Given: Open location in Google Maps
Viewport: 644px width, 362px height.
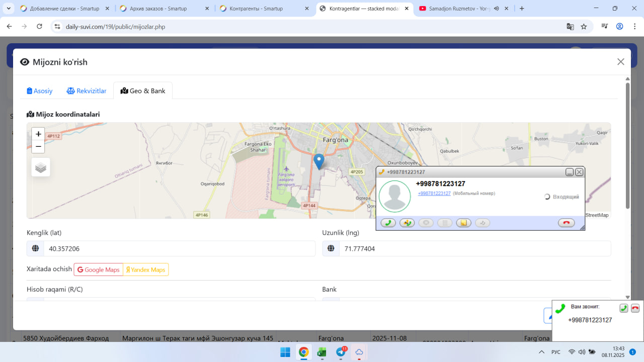Looking at the screenshot, I should (99, 270).
